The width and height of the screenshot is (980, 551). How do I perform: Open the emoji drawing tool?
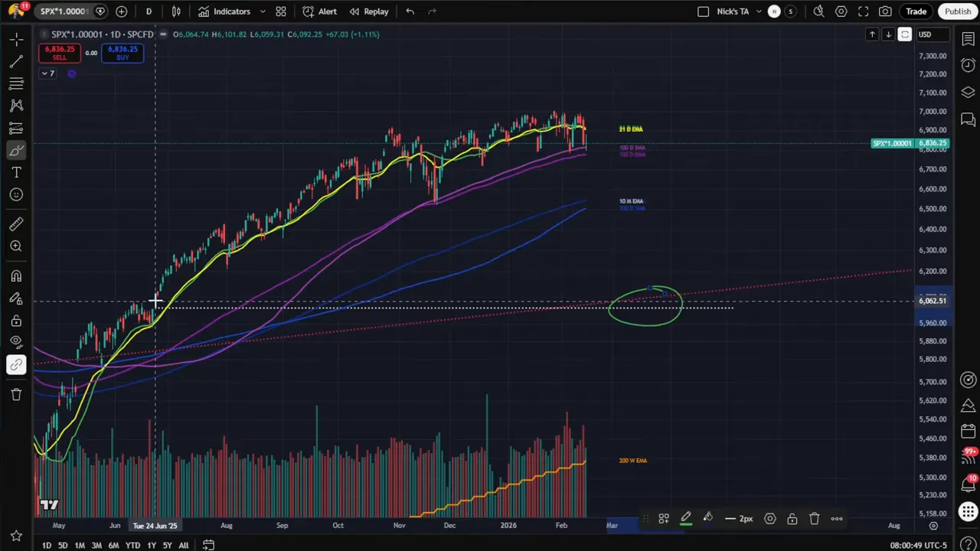(16, 194)
